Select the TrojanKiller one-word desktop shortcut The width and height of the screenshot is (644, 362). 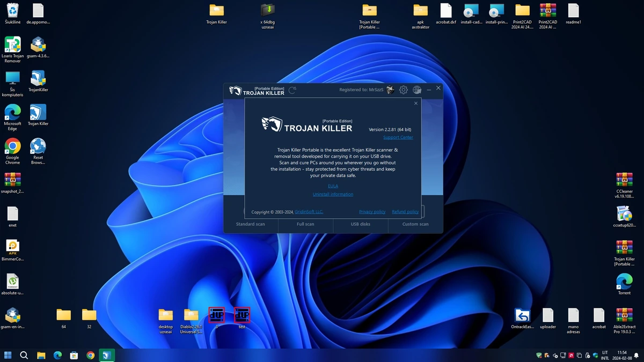click(38, 82)
